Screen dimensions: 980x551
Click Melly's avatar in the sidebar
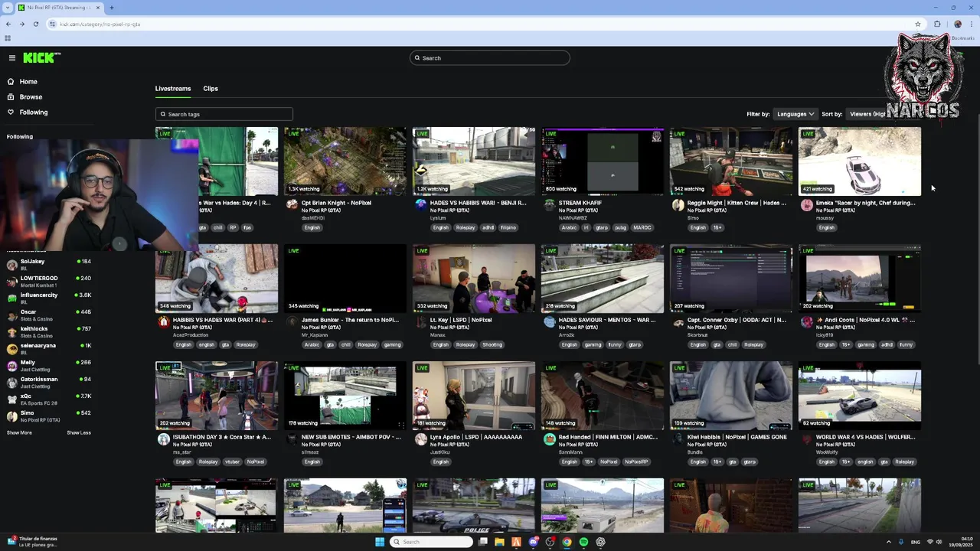[x=11, y=366]
